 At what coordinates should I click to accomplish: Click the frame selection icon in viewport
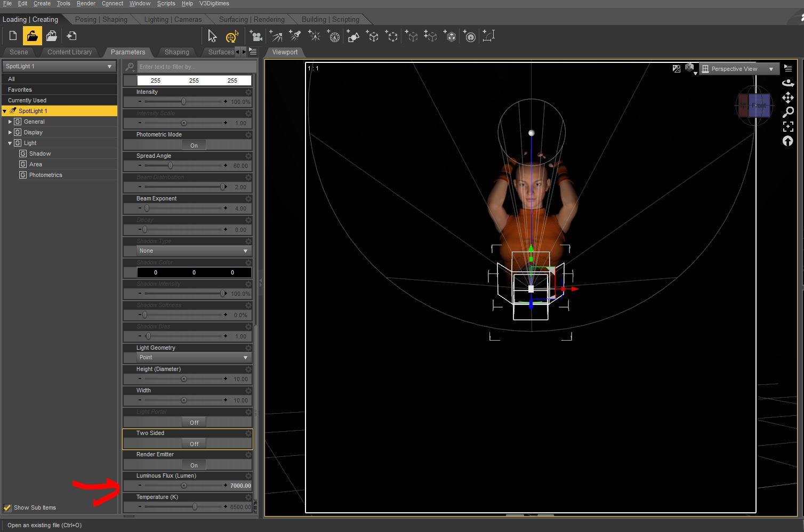(787, 127)
